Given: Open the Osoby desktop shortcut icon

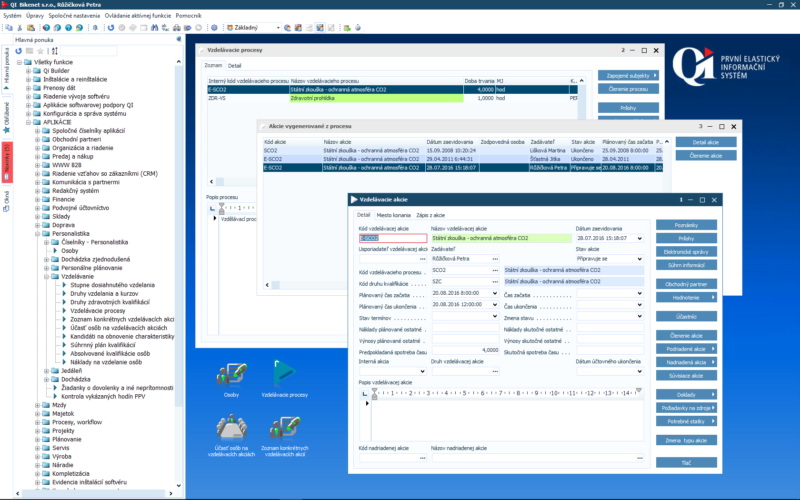Looking at the screenshot, I should 231,374.
